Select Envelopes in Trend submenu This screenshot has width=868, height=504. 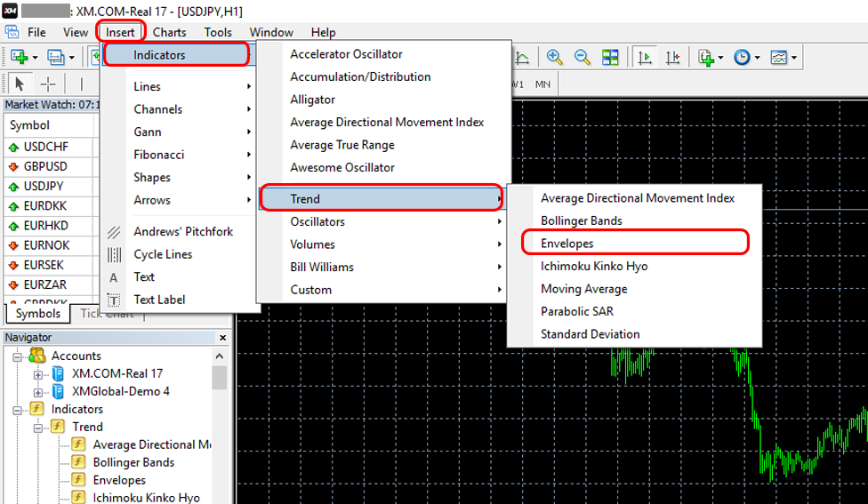tap(634, 243)
